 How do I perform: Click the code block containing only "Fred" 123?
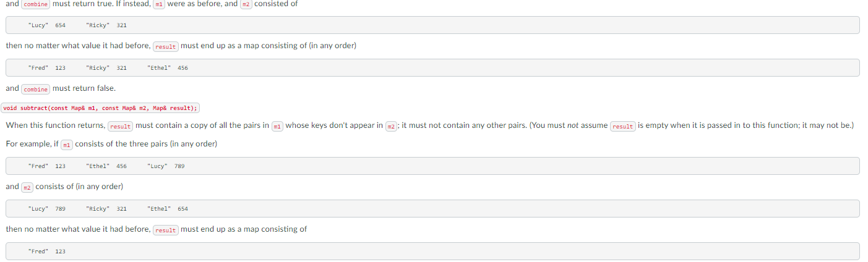[x=432, y=251]
